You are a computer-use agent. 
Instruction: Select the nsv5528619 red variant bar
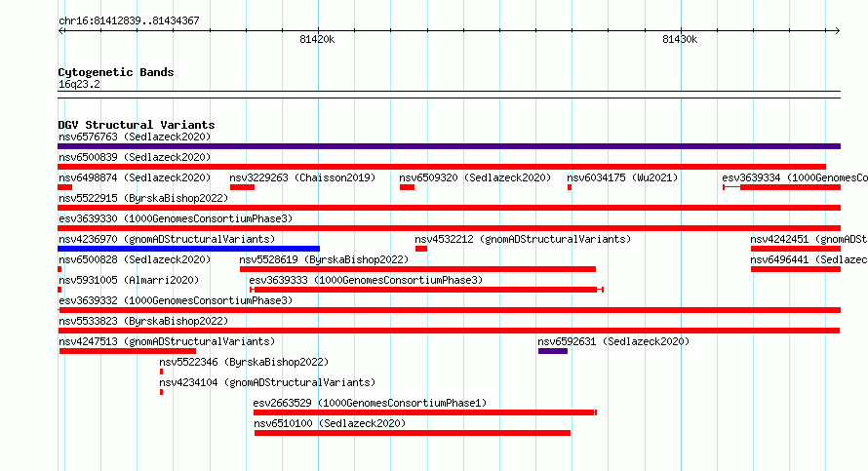click(x=418, y=269)
